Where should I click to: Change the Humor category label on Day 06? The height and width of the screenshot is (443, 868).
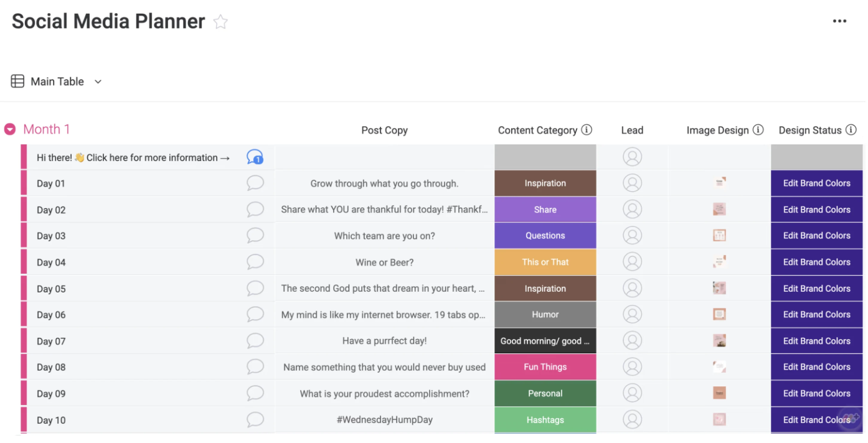(x=545, y=315)
